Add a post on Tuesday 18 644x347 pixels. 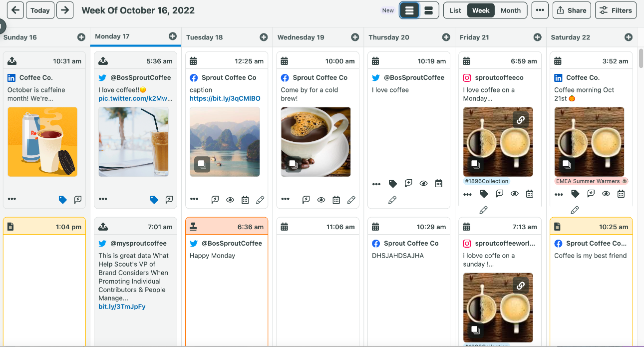coord(264,37)
